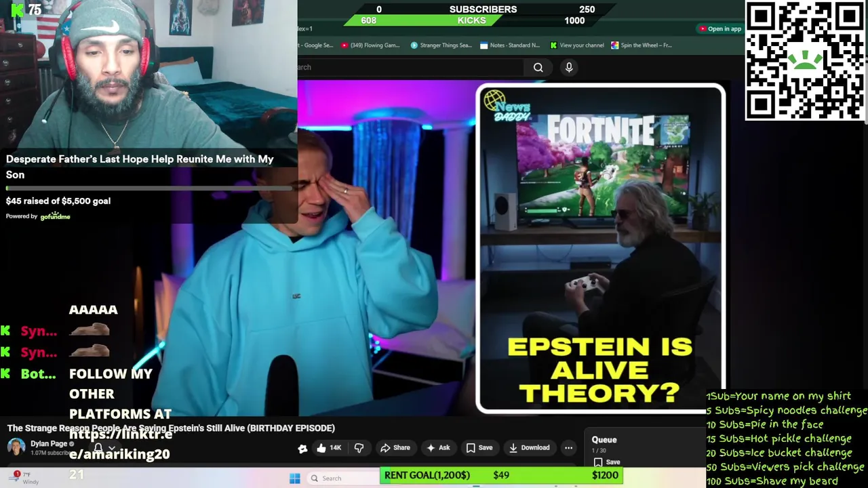Open the Windows Start menu

pos(295,479)
